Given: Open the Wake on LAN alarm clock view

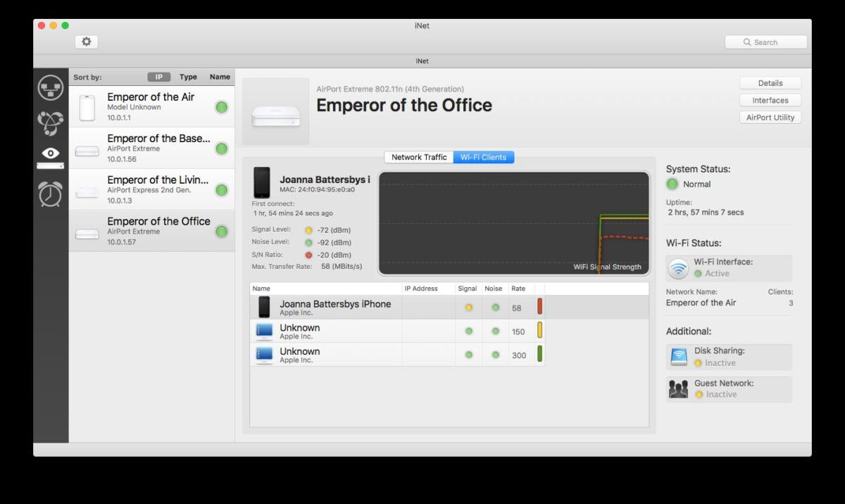Looking at the screenshot, I should pyautogui.click(x=51, y=194).
